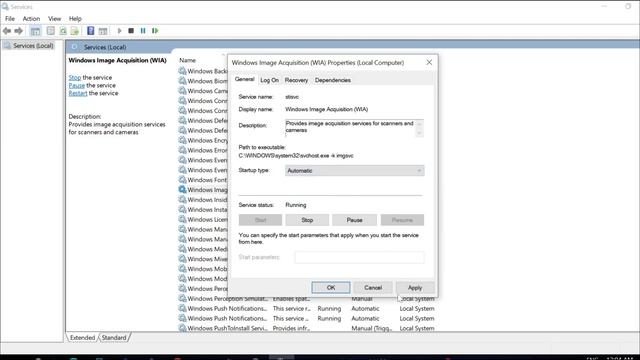
Task: Open Properties from the toolbar icon
Action: tap(51, 31)
